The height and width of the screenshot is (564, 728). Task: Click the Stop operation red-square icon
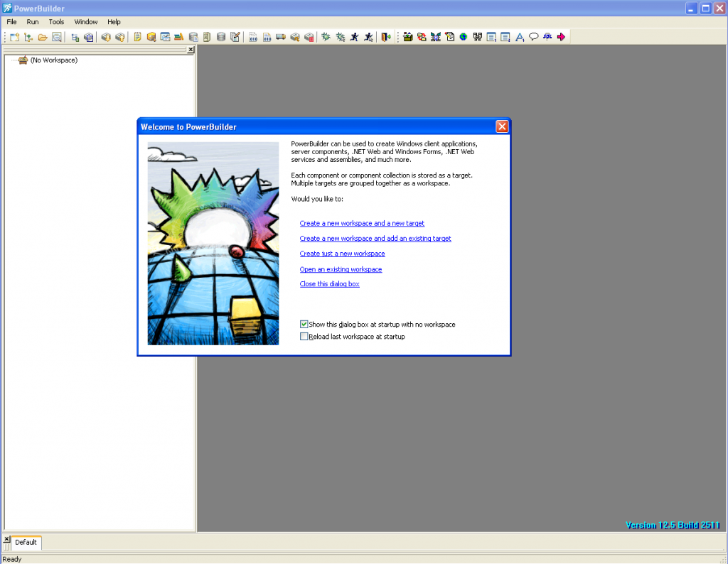click(309, 37)
